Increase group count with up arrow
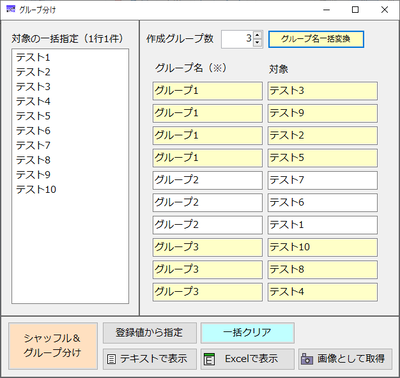The width and height of the screenshot is (400, 378). [x=257, y=36]
